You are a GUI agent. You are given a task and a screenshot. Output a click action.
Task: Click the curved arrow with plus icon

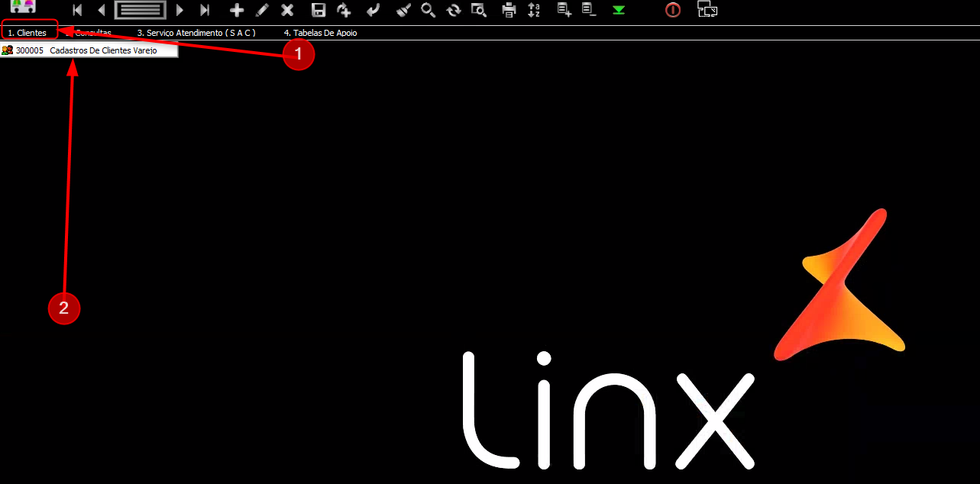click(344, 11)
